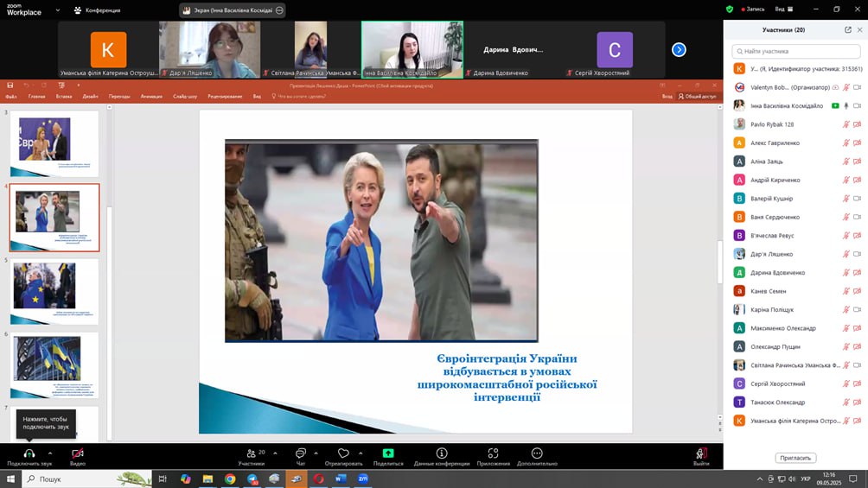Open the Дополнительно more options icon

(537, 453)
